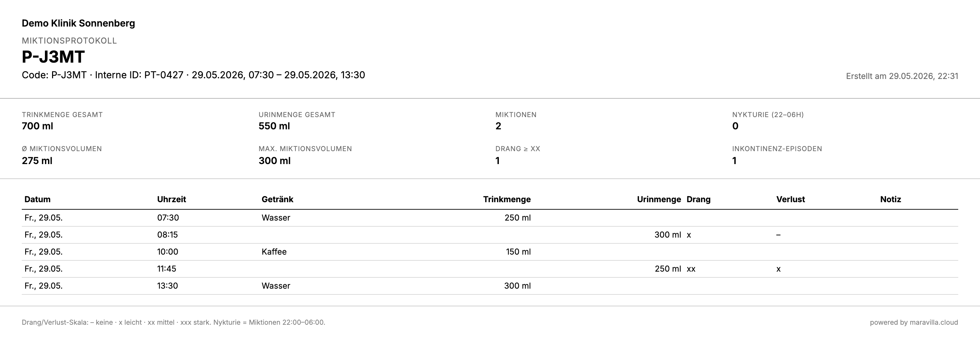
Task: Click the Trinkmenge column header
Action: (507, 199)
